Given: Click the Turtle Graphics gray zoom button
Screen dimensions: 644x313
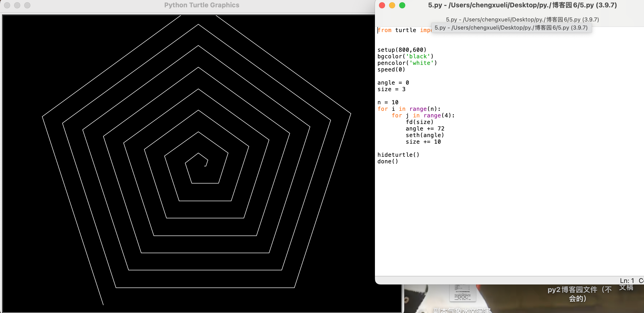Looking at the screenshot, I should tap(27, 5).
